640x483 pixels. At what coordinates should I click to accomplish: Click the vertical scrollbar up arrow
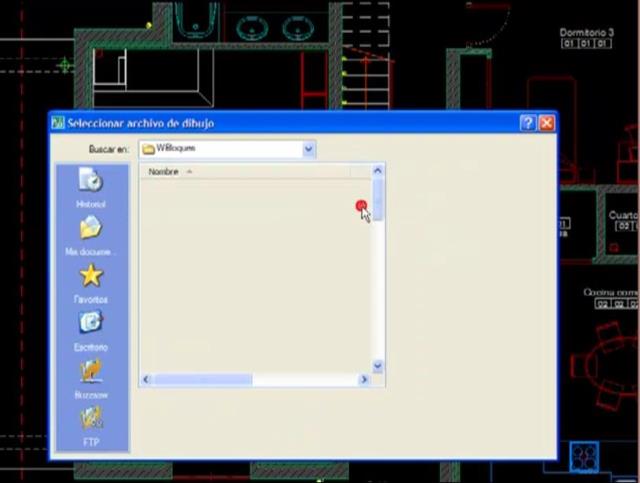pos(378,171)
